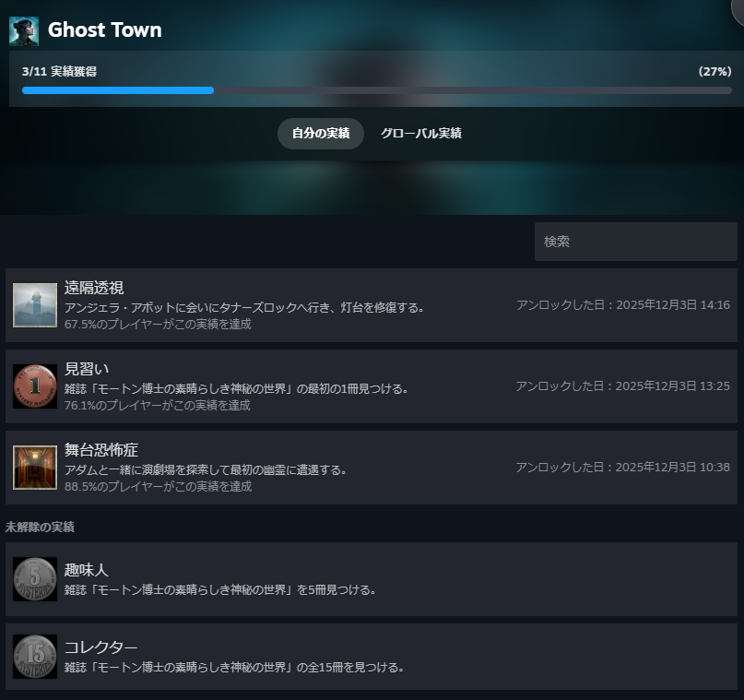Select the 遠隔透視 achievement title
744x700 pixels.
click(94, 288)
